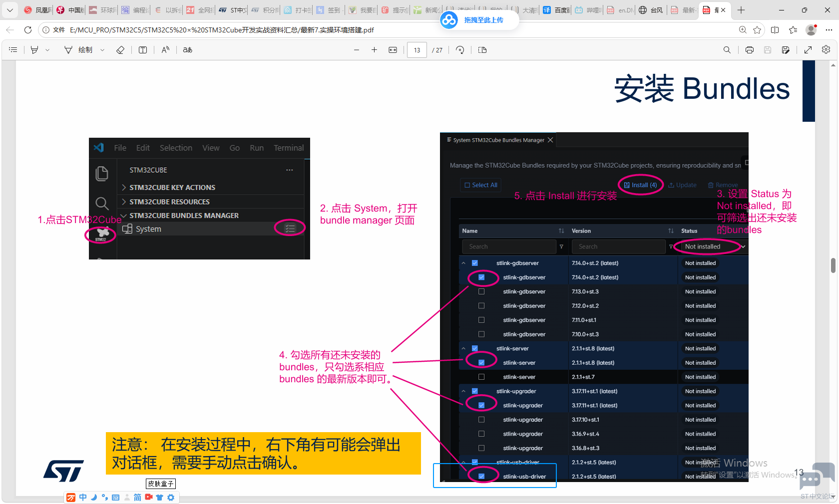Open the translate (aあ) tool
The width and height of the screenshot is (839, 504).
click(188, 50)
